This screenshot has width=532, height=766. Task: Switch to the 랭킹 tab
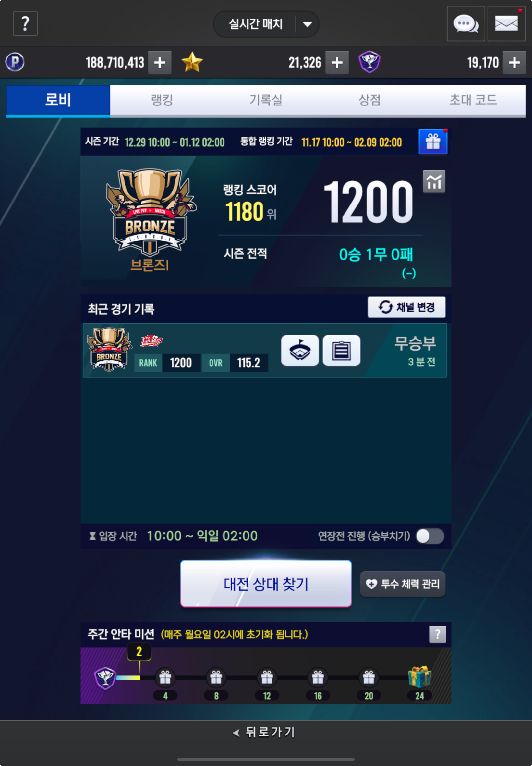click(x=162, y=100)
